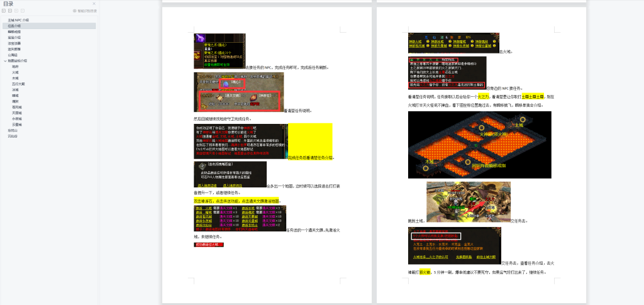Open the 苍穹城 outline entry

[x=16, y=107]
